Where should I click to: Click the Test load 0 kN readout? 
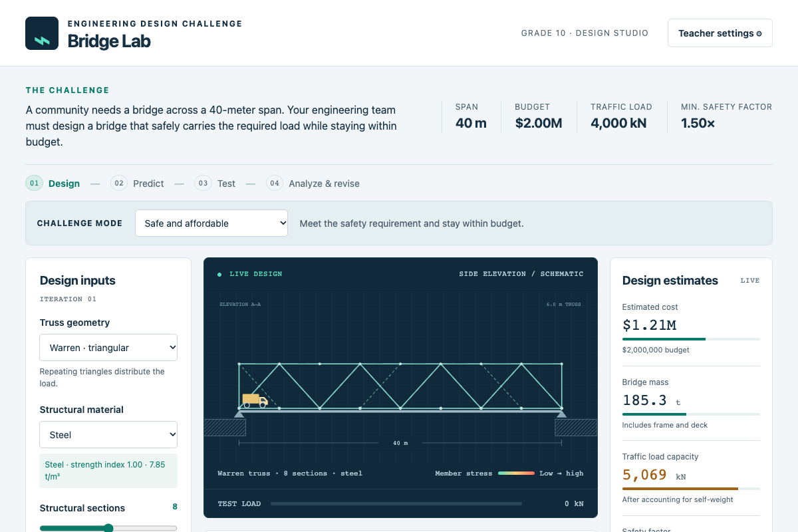tap(574, 503)
